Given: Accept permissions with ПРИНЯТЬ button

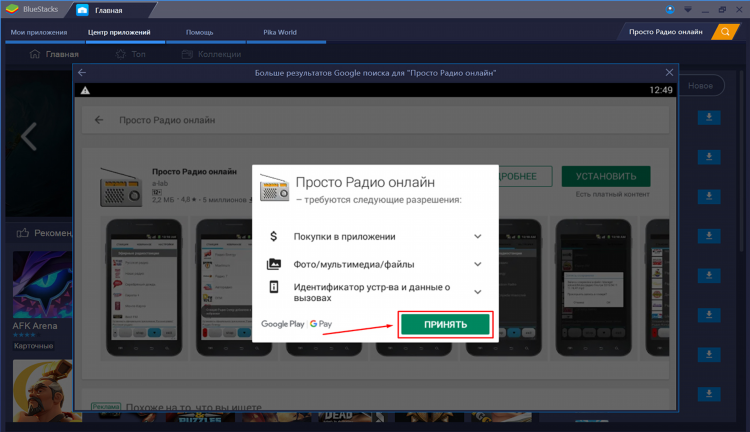Looking at the screenshot, I should (445, 324).
